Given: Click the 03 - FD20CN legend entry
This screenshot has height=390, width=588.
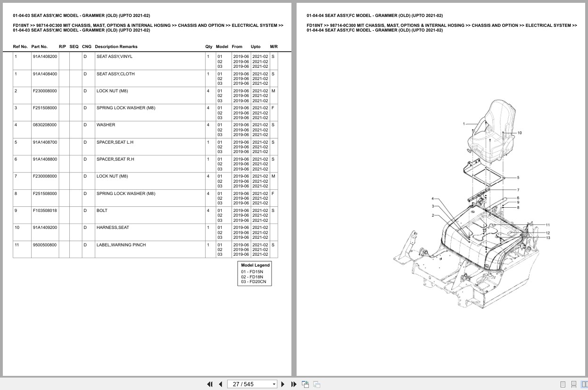Looking at the screenshot, I should point(254,282).
